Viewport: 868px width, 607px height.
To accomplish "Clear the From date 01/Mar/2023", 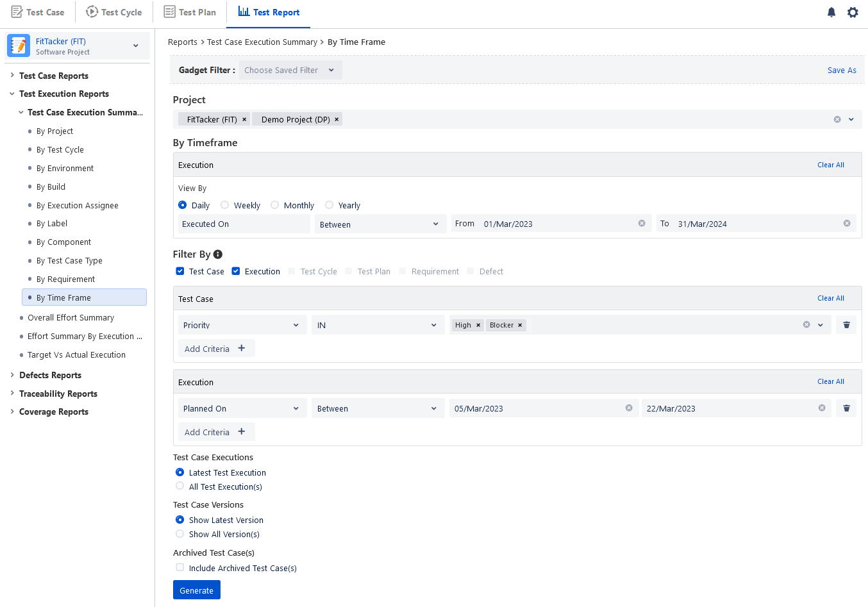I will (x=642, y=223).
